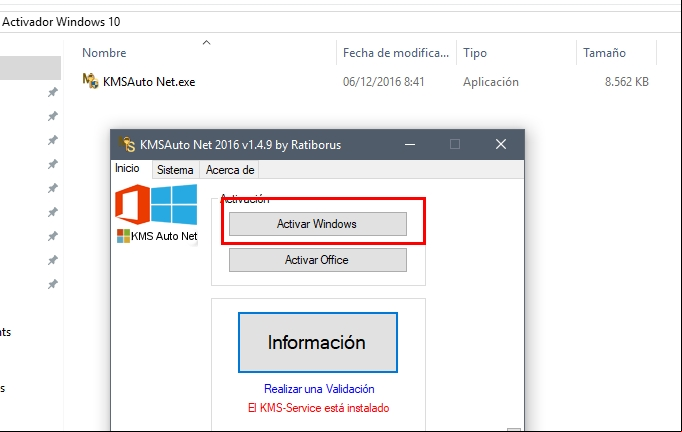This screenshot has width=682, height=432.
Task: Click the 8.562 KB size cell
Action: coord(626,82)
